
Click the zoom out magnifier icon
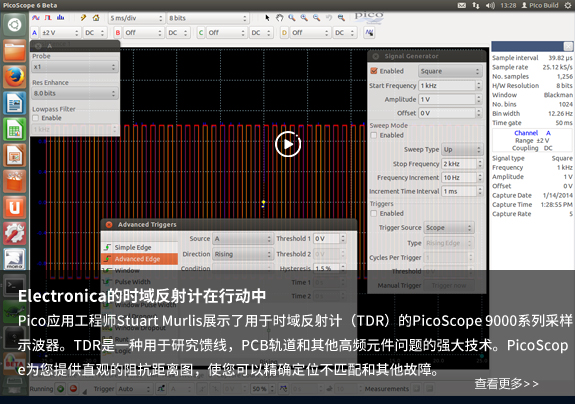(316, 18)
